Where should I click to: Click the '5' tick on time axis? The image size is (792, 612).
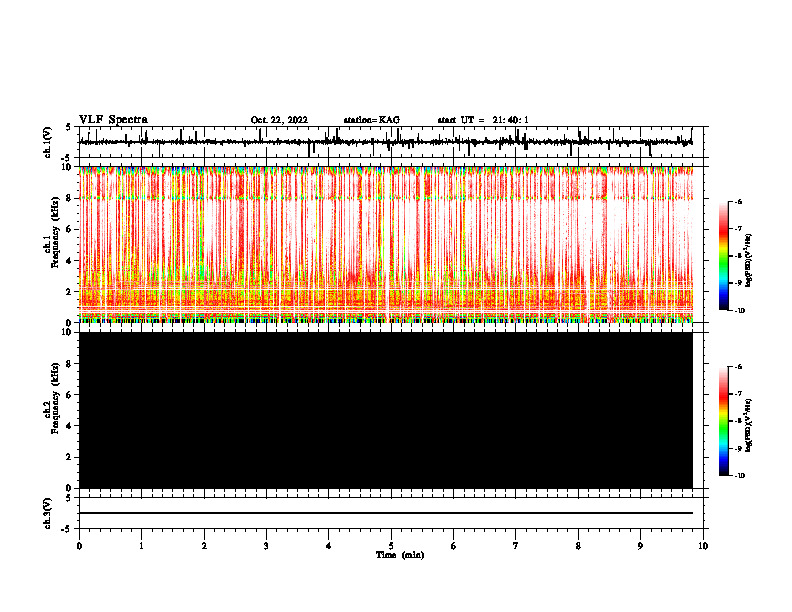391,546
